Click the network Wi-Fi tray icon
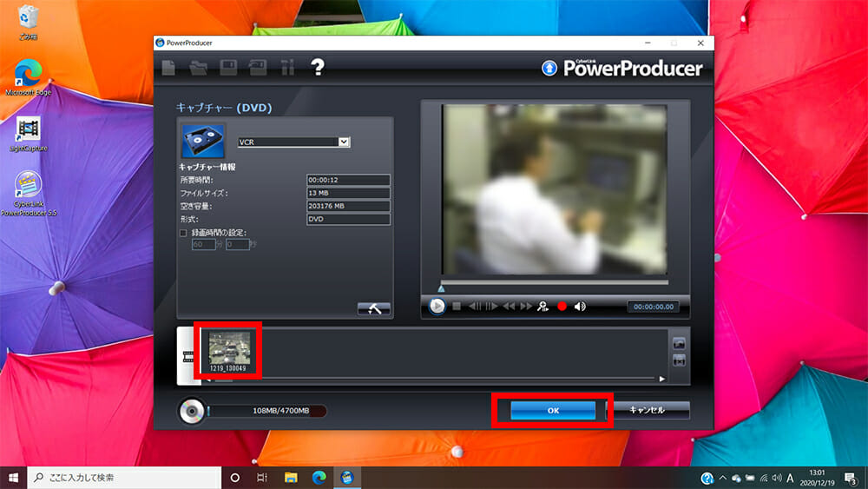The width and height of the screenshot is (868, 489). [x=764, y=478]
